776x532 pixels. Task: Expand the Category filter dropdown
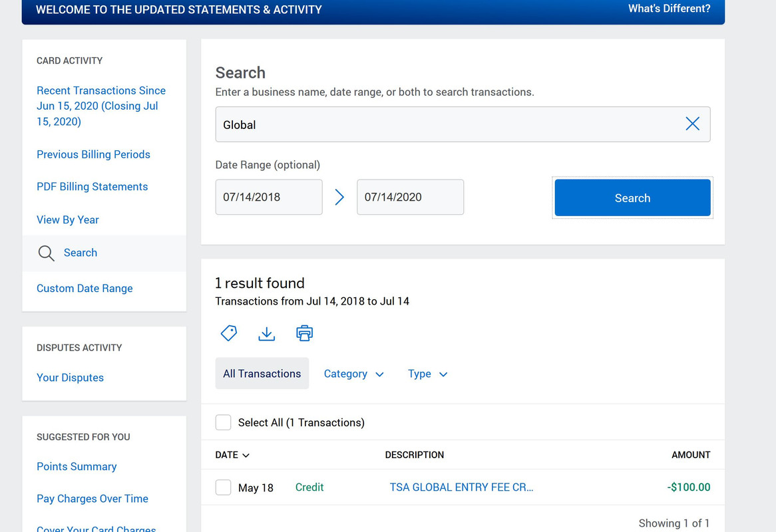pyautogui.click(x=353, y=374)
